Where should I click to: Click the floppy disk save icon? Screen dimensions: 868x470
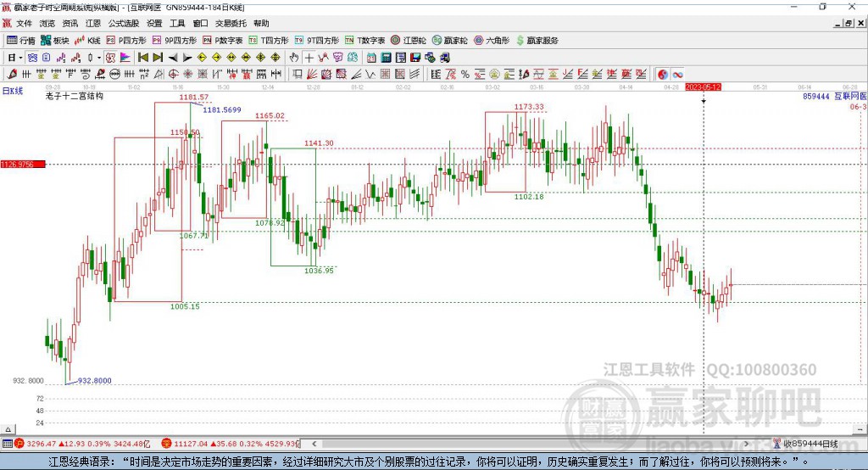tap(415, 58)
